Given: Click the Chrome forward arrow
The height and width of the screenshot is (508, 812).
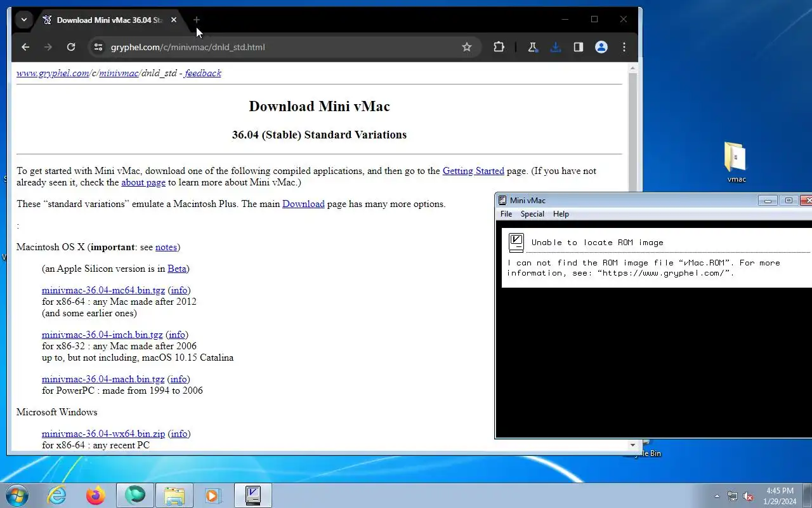Looking at the screenshot, I should (48, 47).
